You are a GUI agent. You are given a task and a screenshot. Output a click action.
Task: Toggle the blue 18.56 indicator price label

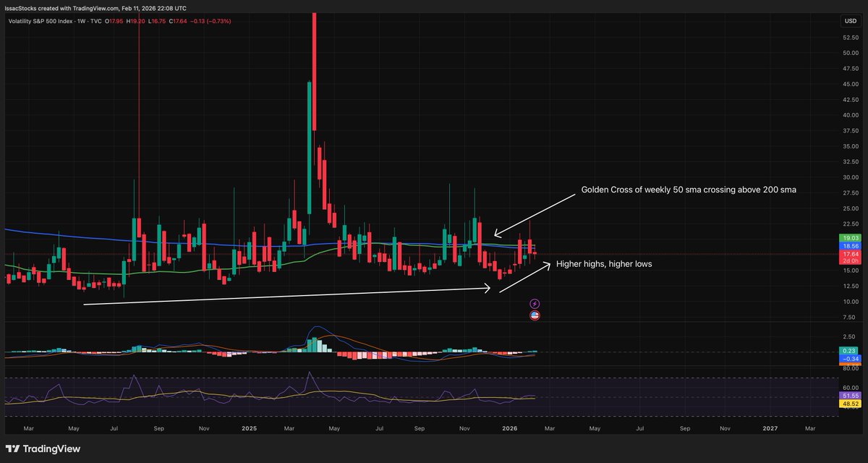pos(848,247)
